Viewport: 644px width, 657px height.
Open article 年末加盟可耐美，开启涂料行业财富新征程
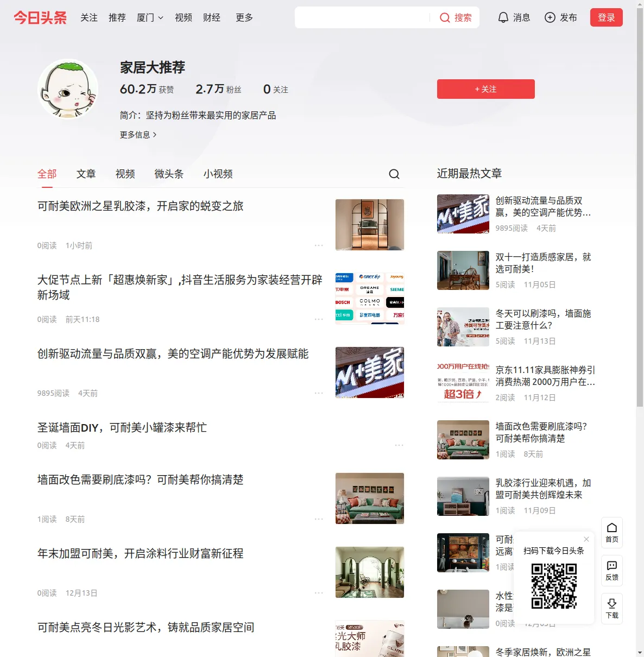(x=141, y=554)
